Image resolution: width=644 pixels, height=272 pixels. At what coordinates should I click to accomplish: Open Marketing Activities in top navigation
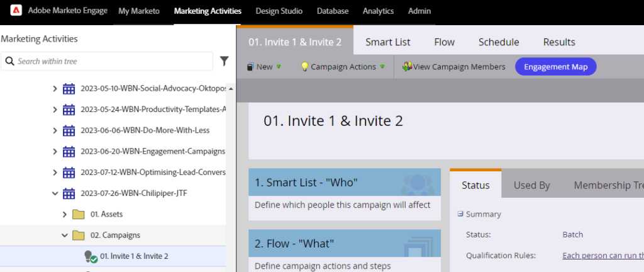tap(208, 11)
